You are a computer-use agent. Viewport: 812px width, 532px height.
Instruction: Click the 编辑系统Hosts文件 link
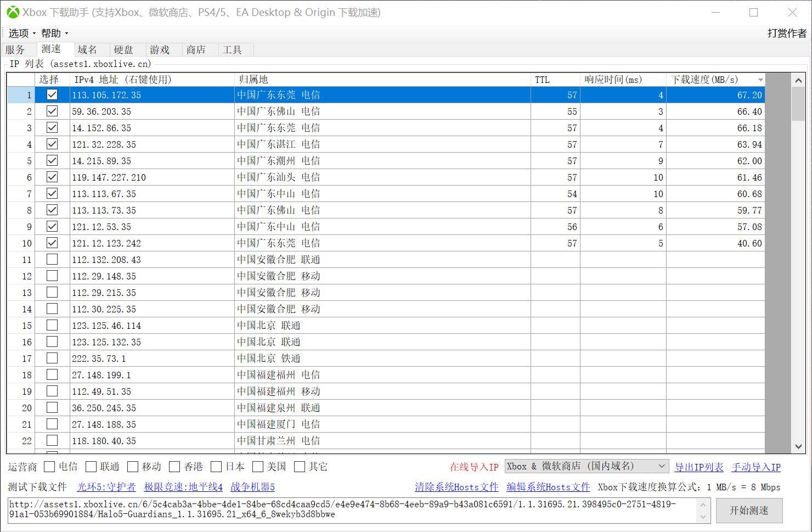coord(548,487)
